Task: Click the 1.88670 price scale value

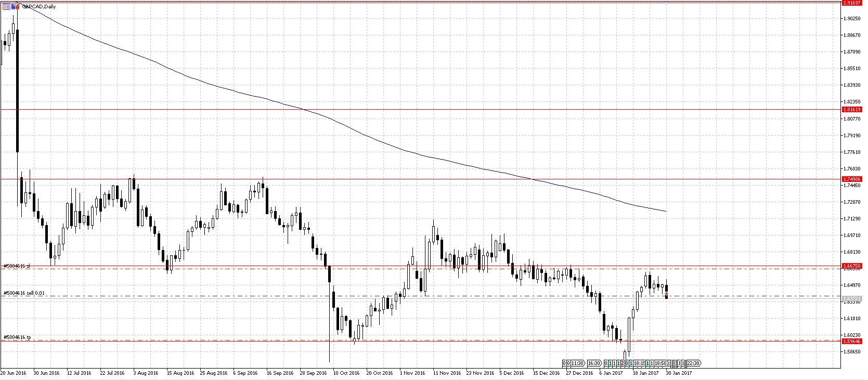Action: tap(852, 35)
